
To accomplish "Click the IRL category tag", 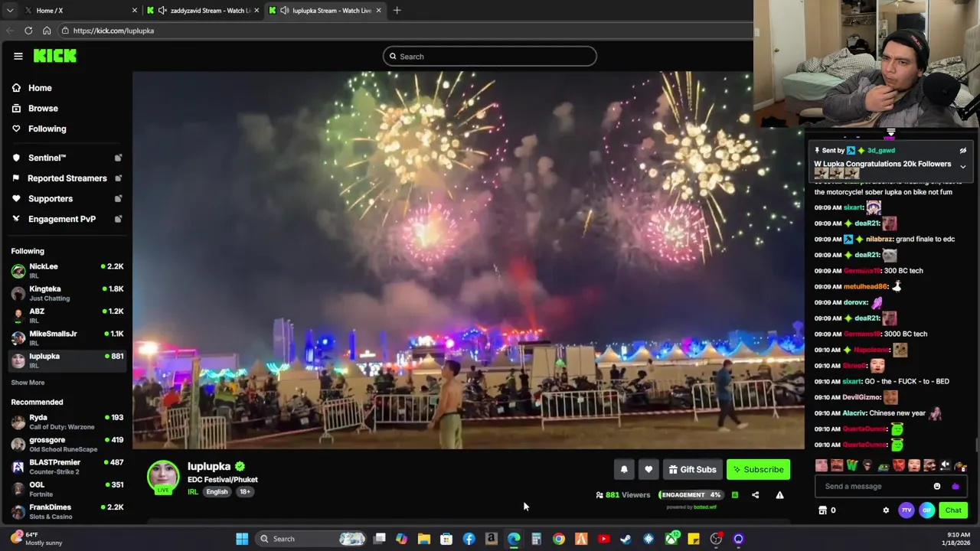I will [x=192, y=492].
